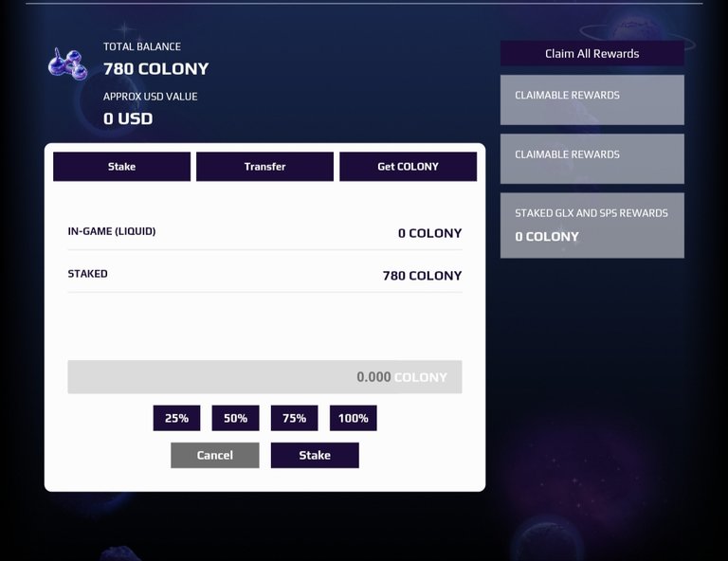The image size is (728, 561).
Task: Switch to the Transfer tab
Action: click(x=264, y=167)
